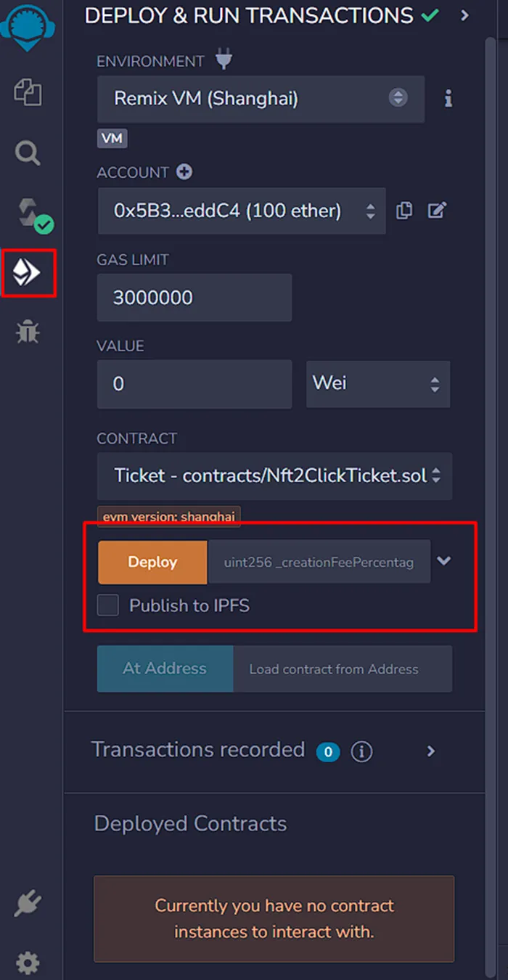The width and height of the screenshot is (508, 980).
Task: Open the Wei unit dropdown
Action: (x=377, y=383)
